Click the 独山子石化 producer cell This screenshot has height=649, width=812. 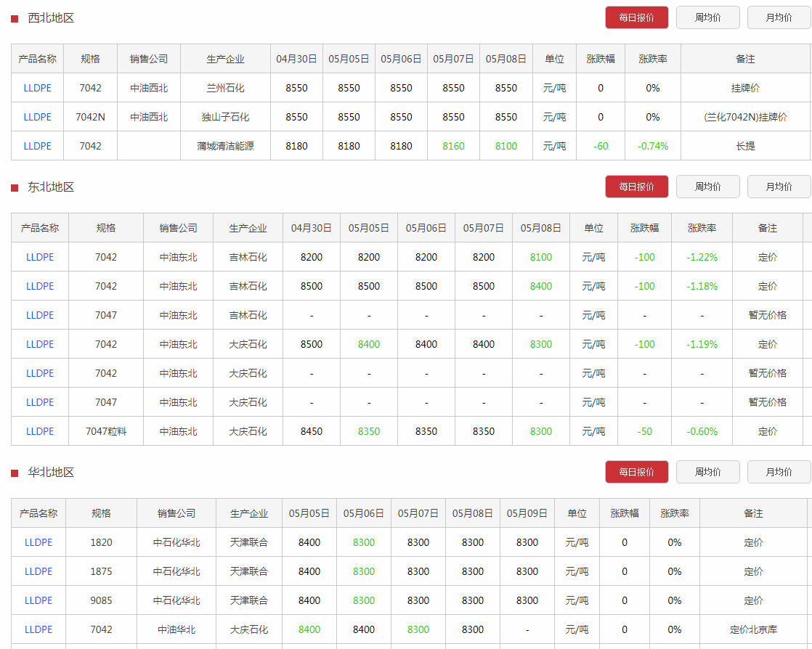pyautogui.click(x=225, y=117)
